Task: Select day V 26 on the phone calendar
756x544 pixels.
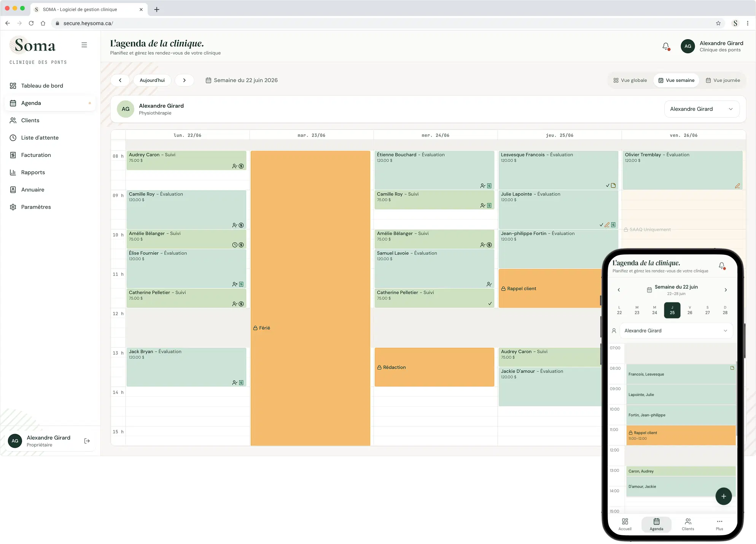Action: pos(690,310)
